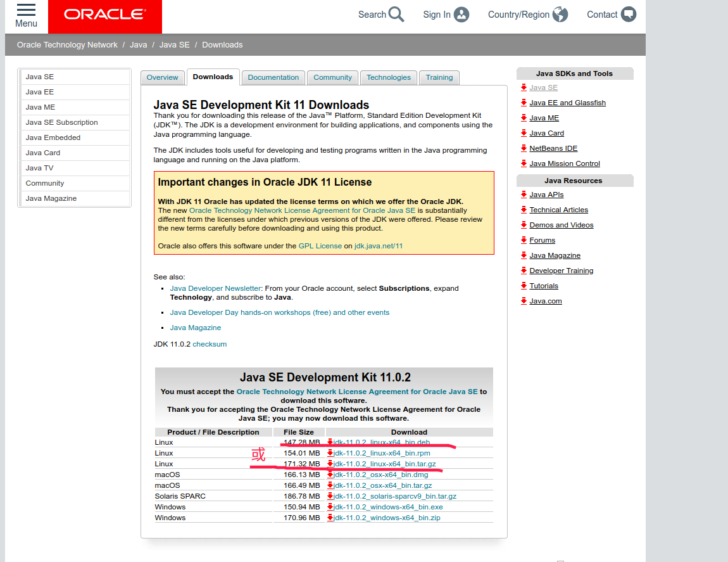Image resolution: width=728 pixels, height=562 pixels.
Task: Open Community in left sidebar
Action: [x=75, y=183]
